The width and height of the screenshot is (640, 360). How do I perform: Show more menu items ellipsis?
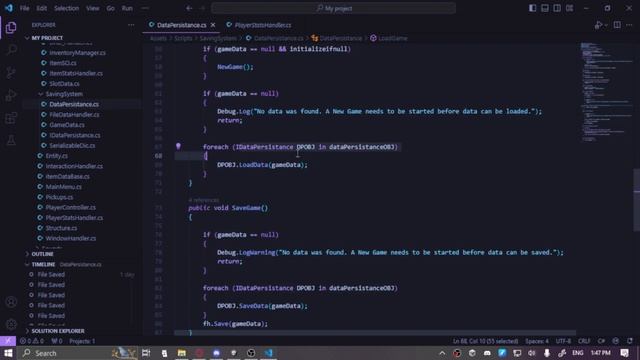[145, 8]
